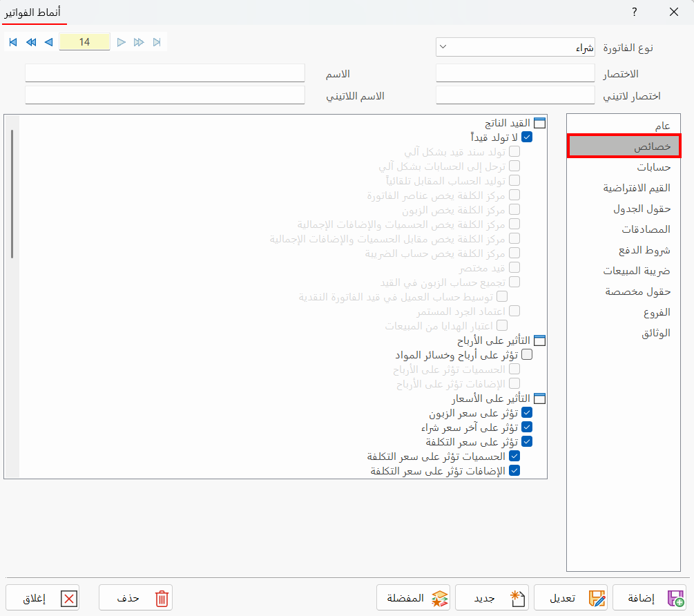Toggle اعتماد الجرد المستمر checkbox
This screenshot has height=616, width=694.
[514, 311]
